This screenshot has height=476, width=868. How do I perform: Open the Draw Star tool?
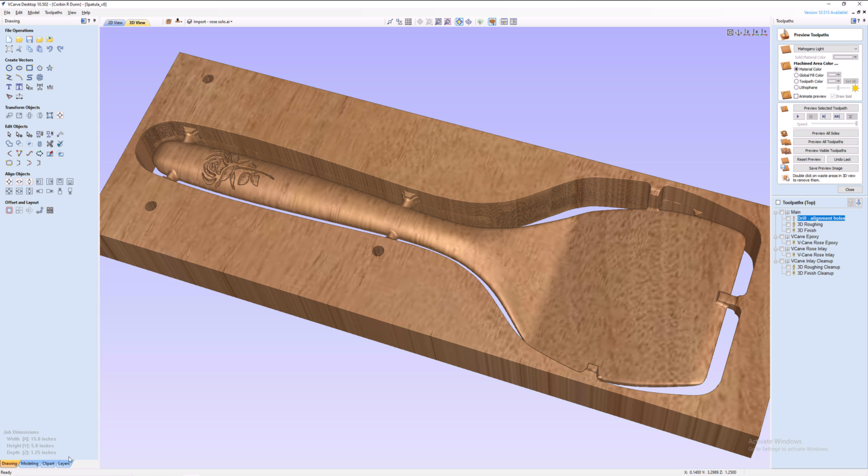(50, 68)
